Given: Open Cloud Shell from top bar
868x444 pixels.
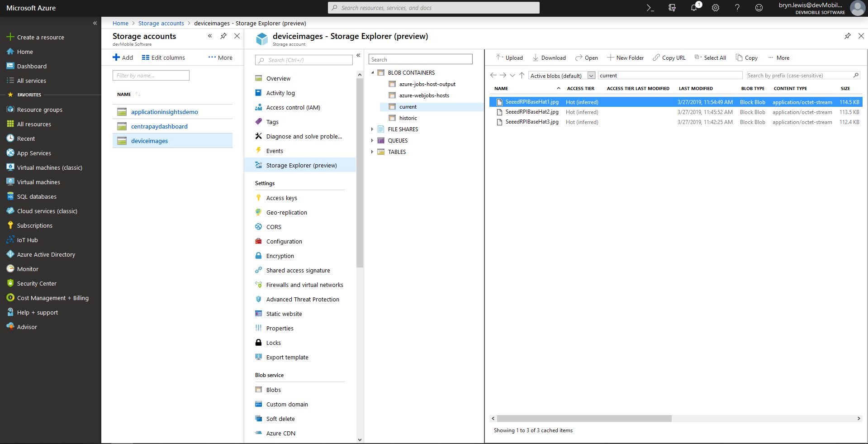Looking at the screenshot, I should 650,8.
